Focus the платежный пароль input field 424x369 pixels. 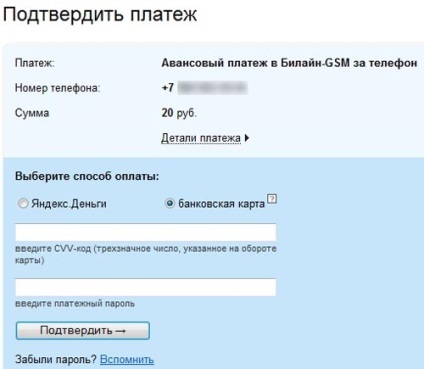146,287
